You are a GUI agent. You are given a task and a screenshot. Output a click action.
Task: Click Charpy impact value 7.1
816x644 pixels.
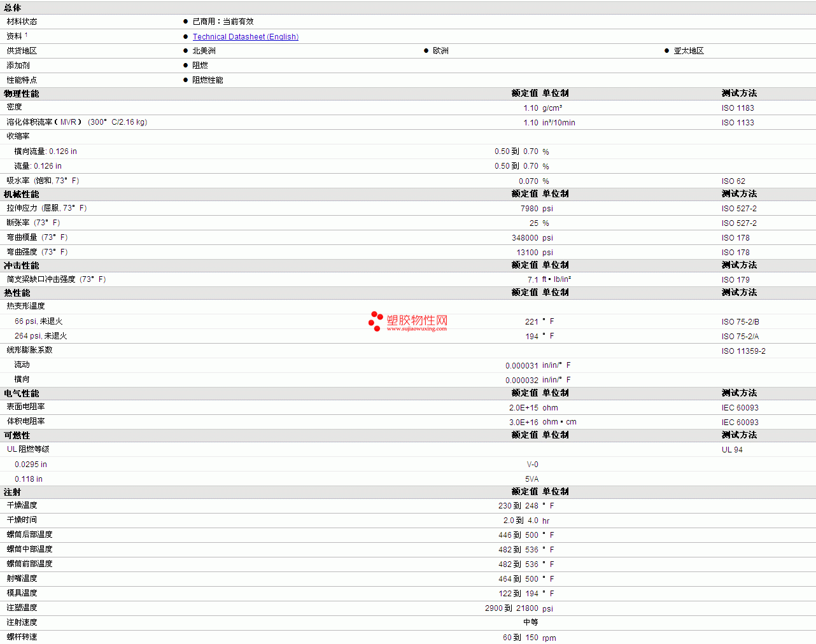point(533,280)
